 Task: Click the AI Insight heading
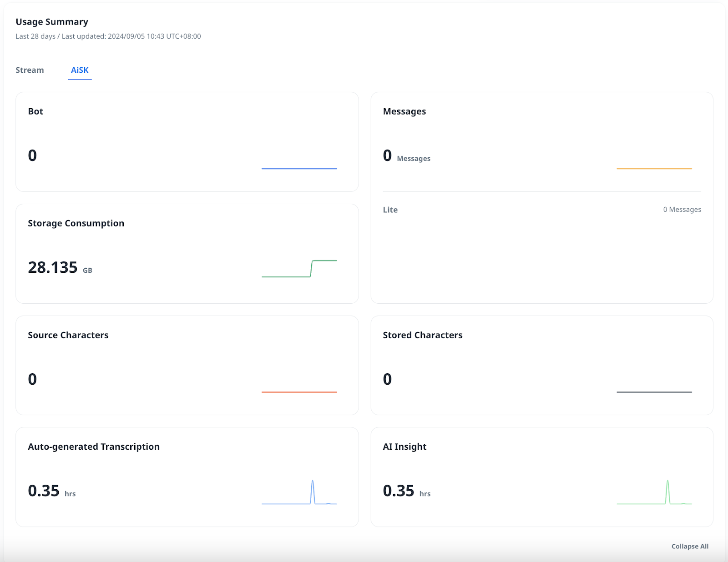click(x=404, y=447)
